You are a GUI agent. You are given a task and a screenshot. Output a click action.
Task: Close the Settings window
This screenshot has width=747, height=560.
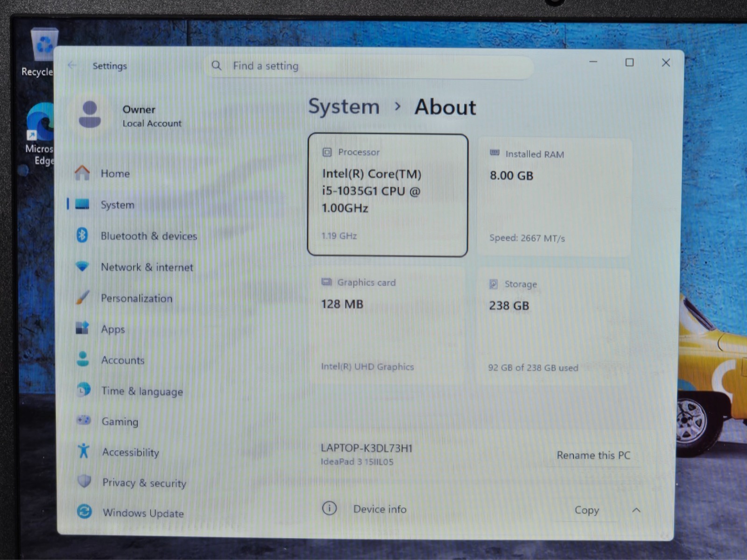click(666, 63)
